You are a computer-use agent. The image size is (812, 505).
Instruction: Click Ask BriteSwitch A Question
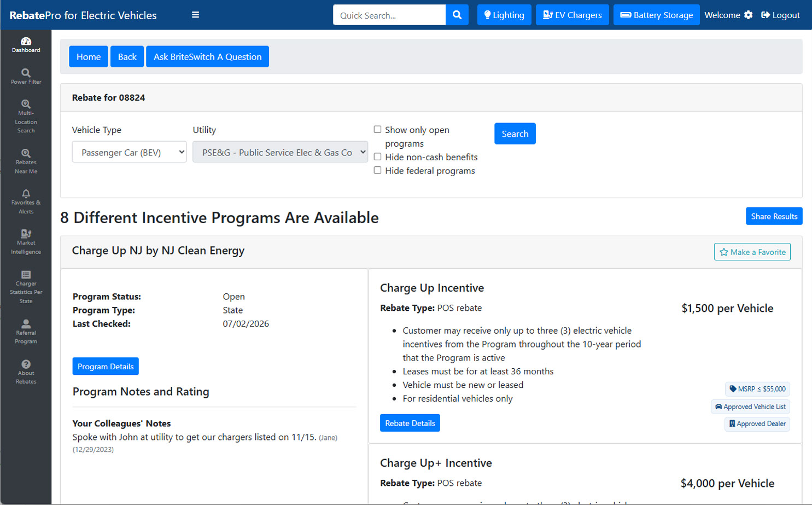(x=207, y=56)
